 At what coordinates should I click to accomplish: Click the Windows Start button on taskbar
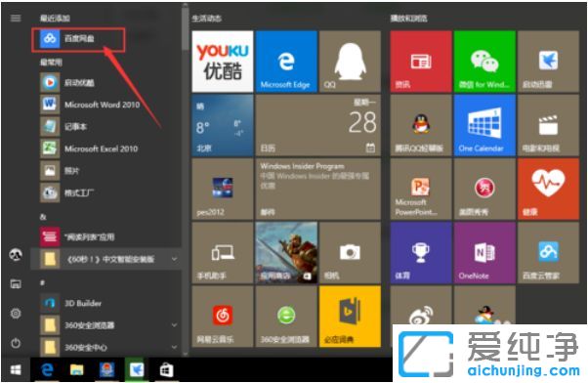[16, 370]
